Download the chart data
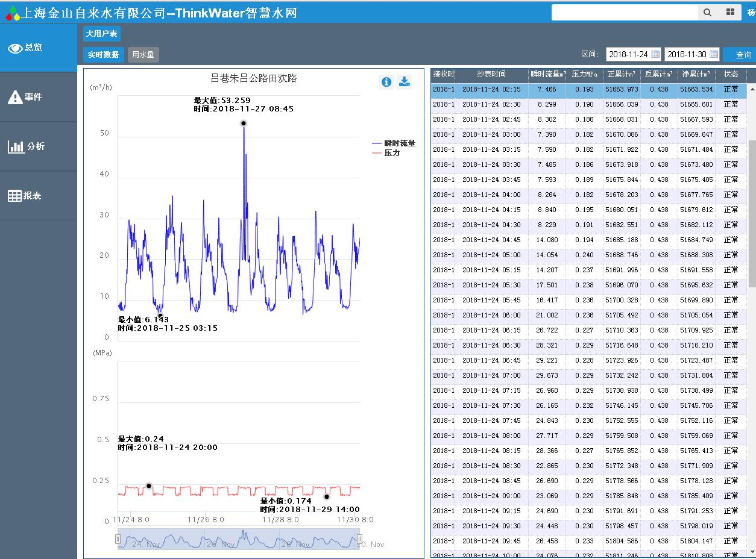756x559 pixels. pos(405,82)
